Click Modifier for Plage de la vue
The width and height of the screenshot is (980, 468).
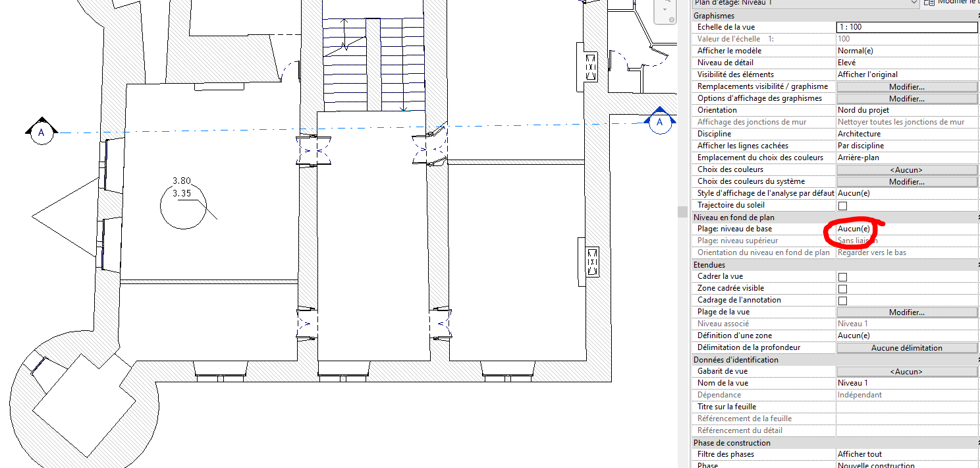pyautogui.click(x=907, y=312)
